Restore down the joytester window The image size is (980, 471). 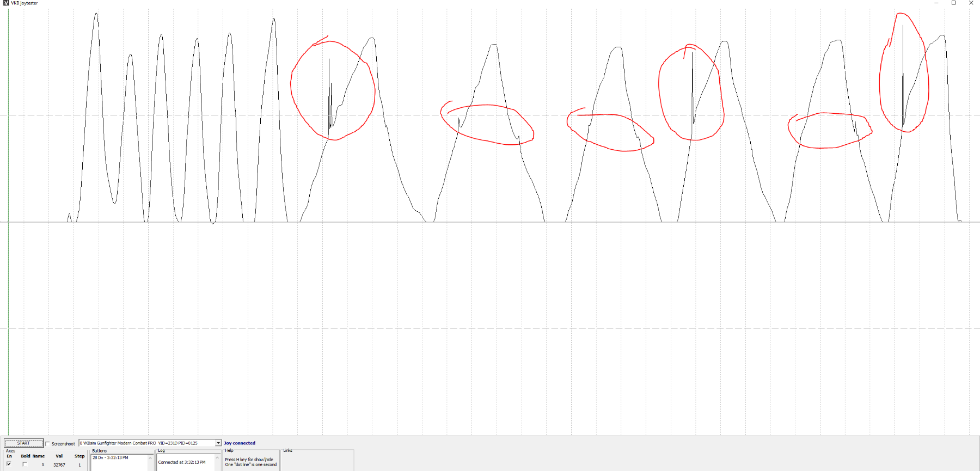click(953, 3)
